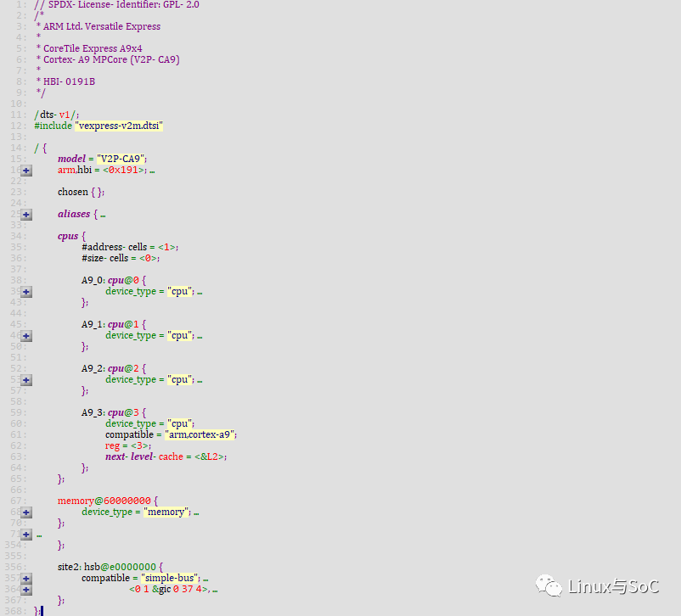
Task: Expand the hidden code block at line 71
Action: click(x=25, y=534)
